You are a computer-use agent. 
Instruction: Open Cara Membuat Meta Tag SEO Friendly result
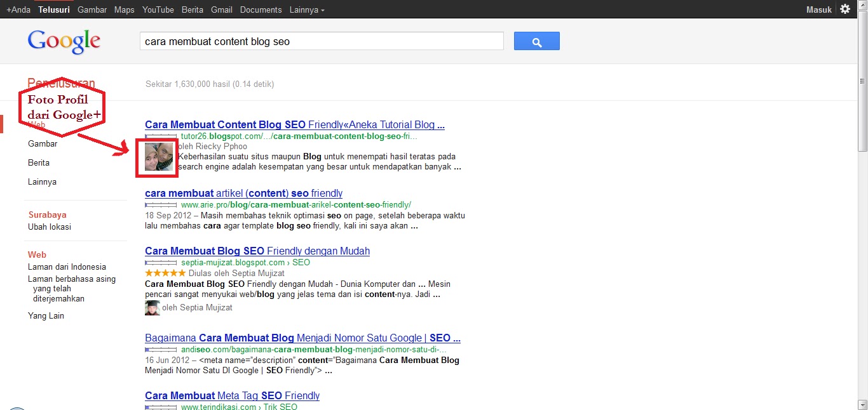232,396
